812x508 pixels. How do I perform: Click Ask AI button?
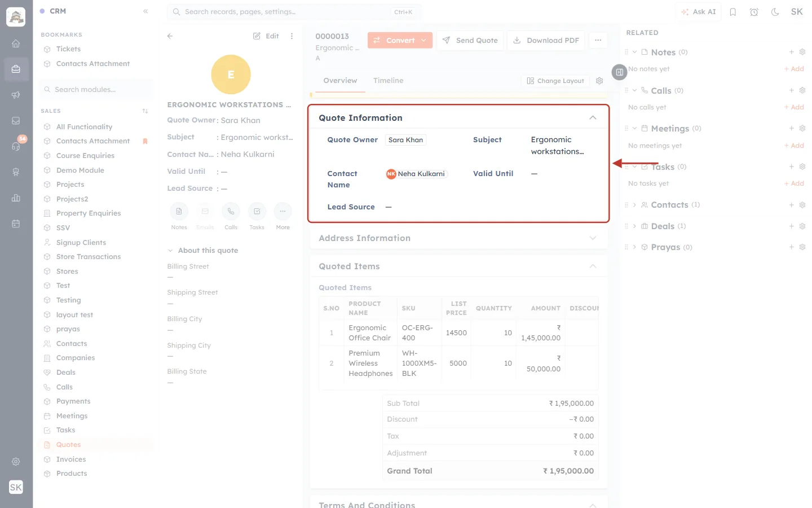point(698,12)
